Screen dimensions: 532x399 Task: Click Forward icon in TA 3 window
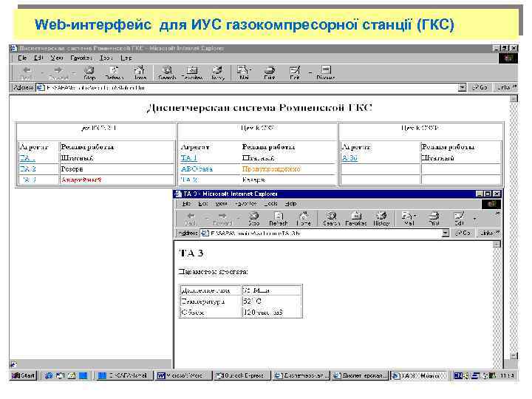point(222,219)
